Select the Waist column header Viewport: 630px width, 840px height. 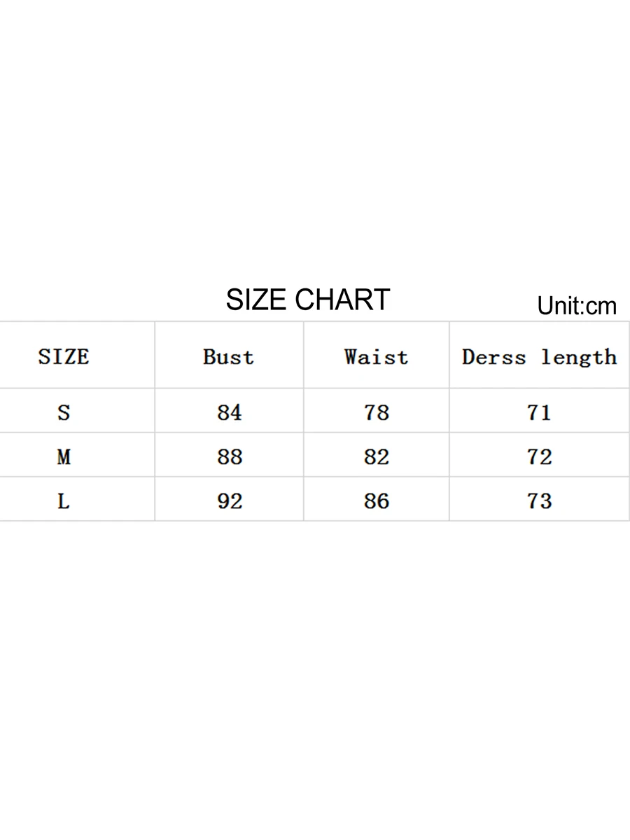(x=376, y=356)
